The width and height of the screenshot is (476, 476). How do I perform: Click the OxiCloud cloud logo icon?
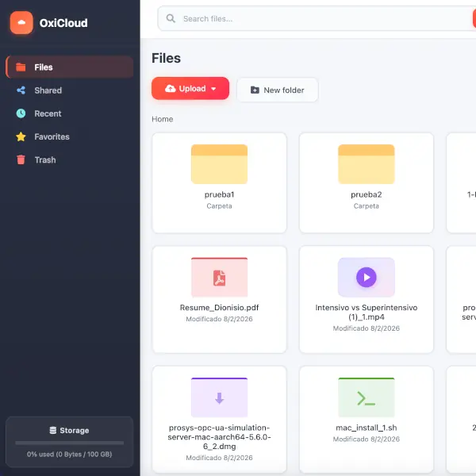click(21, 23)
